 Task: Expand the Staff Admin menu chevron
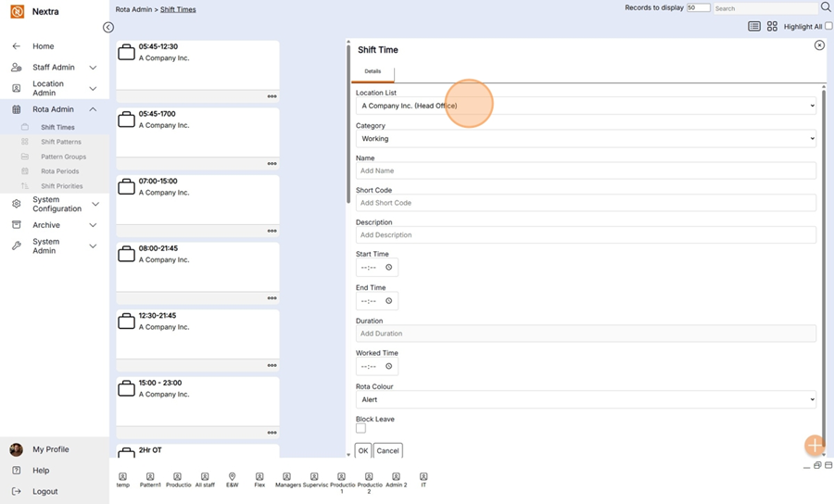click(93, 68)
